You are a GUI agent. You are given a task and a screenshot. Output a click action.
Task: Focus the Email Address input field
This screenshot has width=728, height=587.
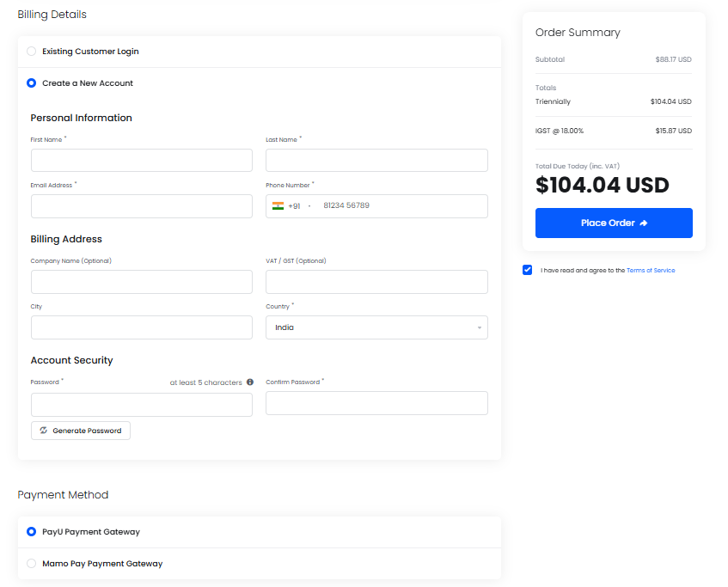point(142,206)
